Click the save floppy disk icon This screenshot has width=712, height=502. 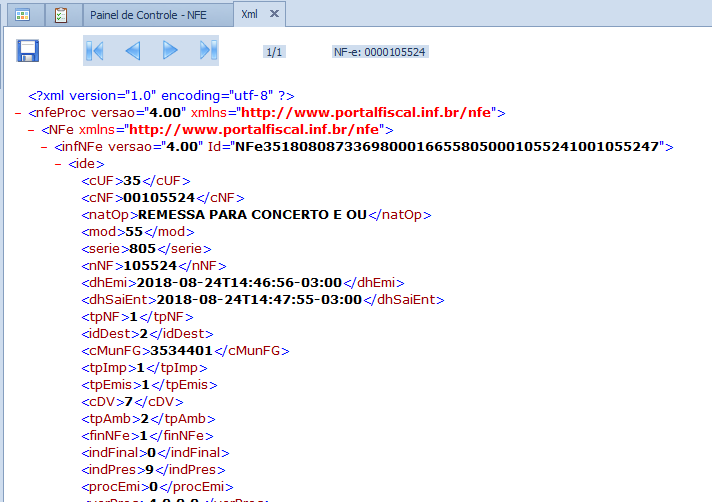(x=28, y=50)
